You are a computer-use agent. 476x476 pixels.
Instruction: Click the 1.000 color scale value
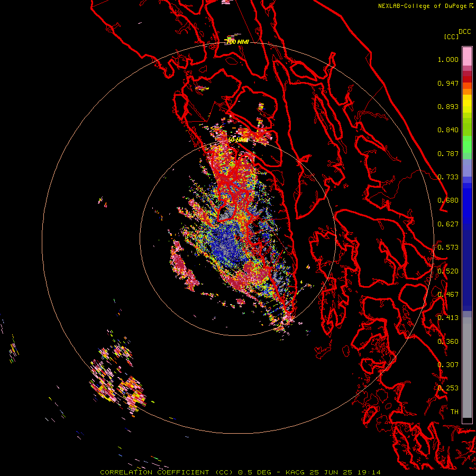click(x=448, y=59)
